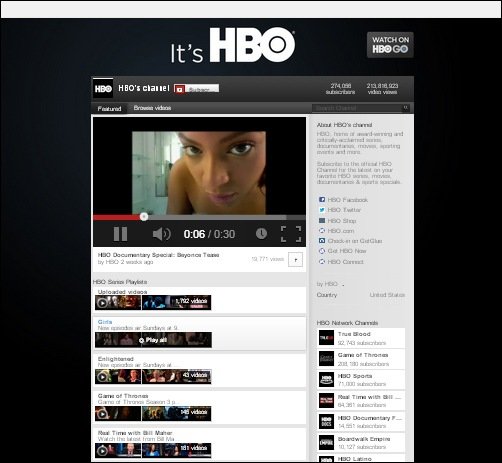Mute the video with the speaker icon

pos(161,234)
